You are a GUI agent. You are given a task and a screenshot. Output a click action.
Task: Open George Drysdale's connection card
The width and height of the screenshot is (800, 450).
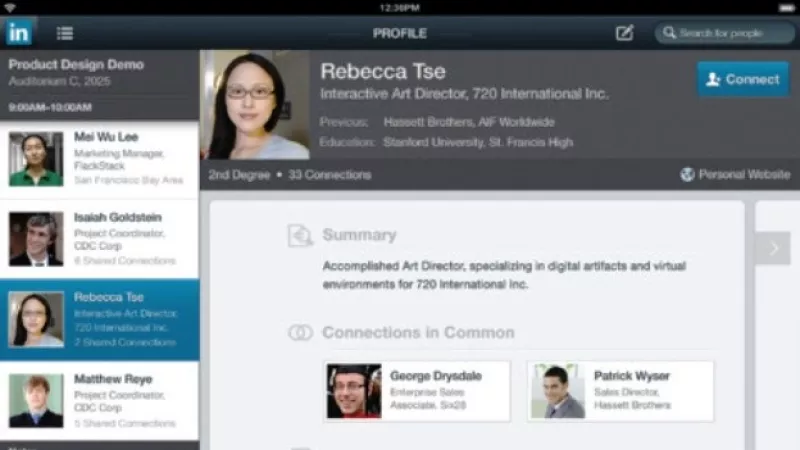coord(417,390)
